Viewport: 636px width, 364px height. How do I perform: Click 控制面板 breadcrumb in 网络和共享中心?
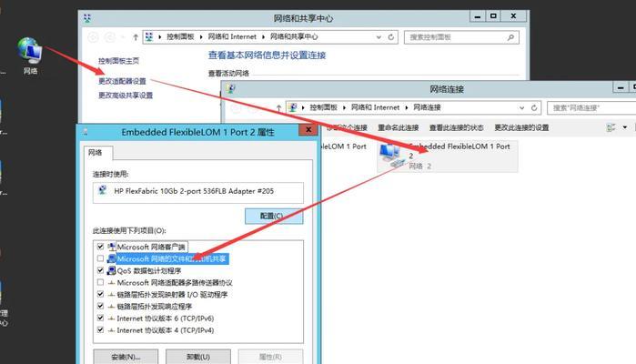tap(180, 37)
